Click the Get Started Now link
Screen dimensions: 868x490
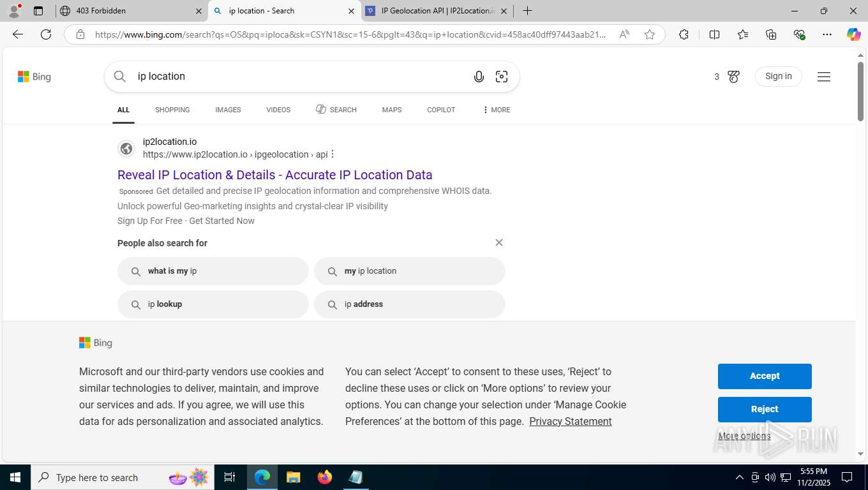pyautogui.click(x=221, y=221)
